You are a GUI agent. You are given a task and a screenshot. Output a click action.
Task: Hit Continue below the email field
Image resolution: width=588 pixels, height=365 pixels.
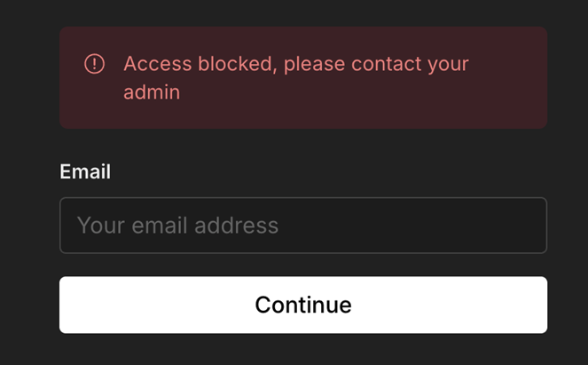point(302,305)
